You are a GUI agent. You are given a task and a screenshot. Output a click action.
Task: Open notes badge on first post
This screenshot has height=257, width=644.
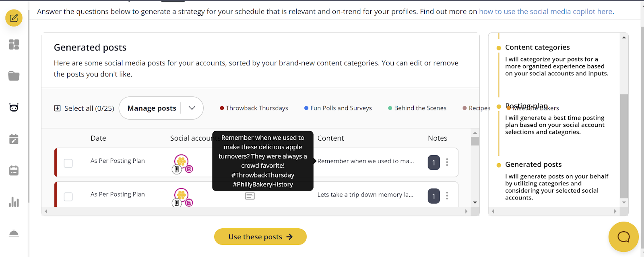(433, 163)
